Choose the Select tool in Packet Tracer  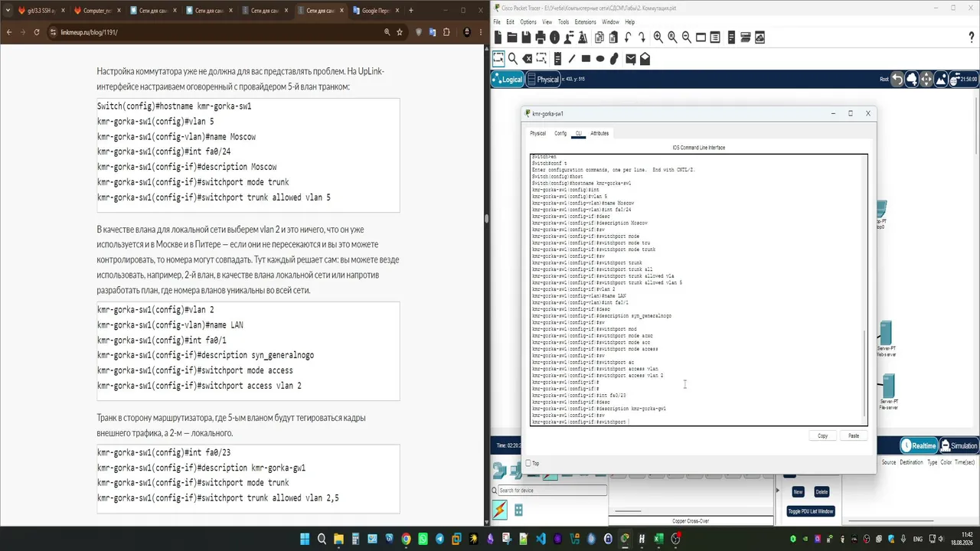coord(498,58)
